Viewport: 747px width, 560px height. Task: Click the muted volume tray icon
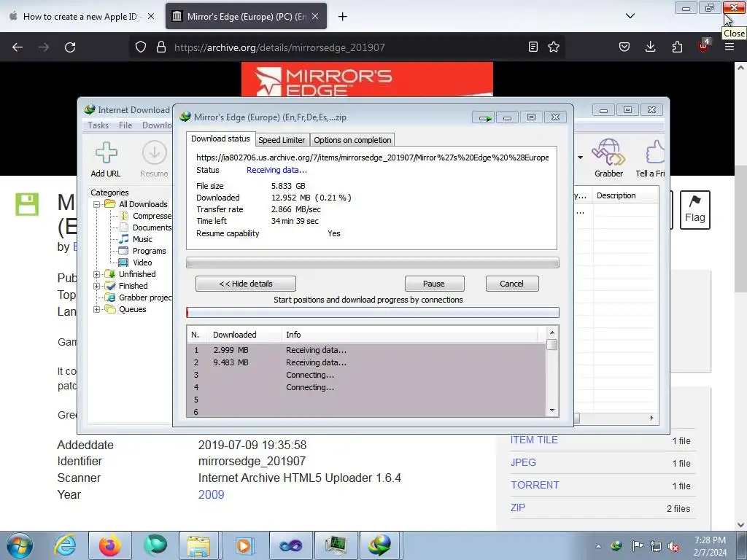pos(673,547)
